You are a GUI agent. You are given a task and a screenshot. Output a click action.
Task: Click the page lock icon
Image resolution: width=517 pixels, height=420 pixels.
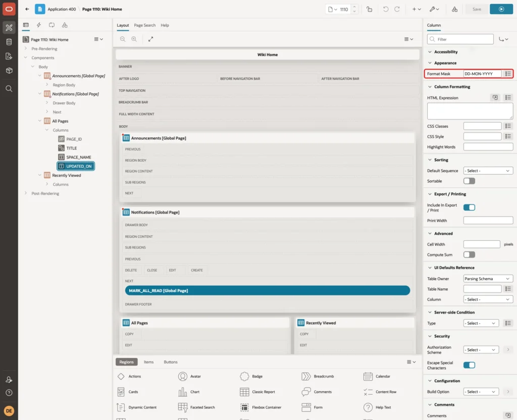click(x=369, y=9)
